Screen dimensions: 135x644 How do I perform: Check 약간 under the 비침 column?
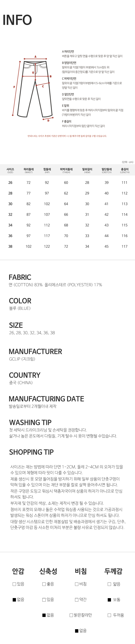pos(77,599)
